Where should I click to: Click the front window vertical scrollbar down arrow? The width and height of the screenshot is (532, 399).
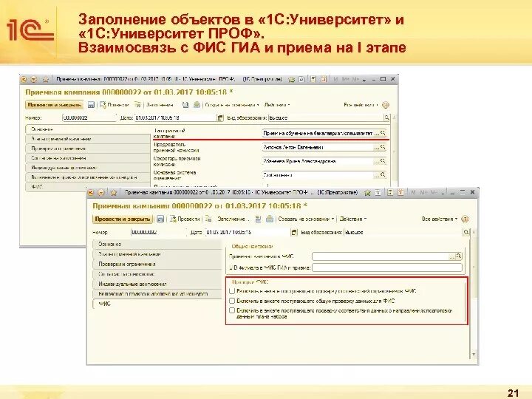click(474, 355)
